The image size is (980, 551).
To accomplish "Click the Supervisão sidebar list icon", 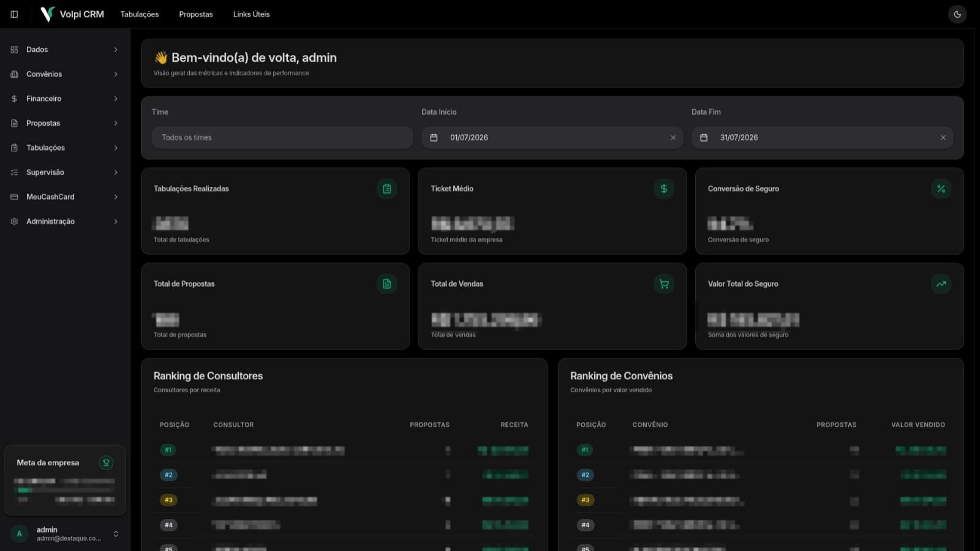I will tap(14, 172).
